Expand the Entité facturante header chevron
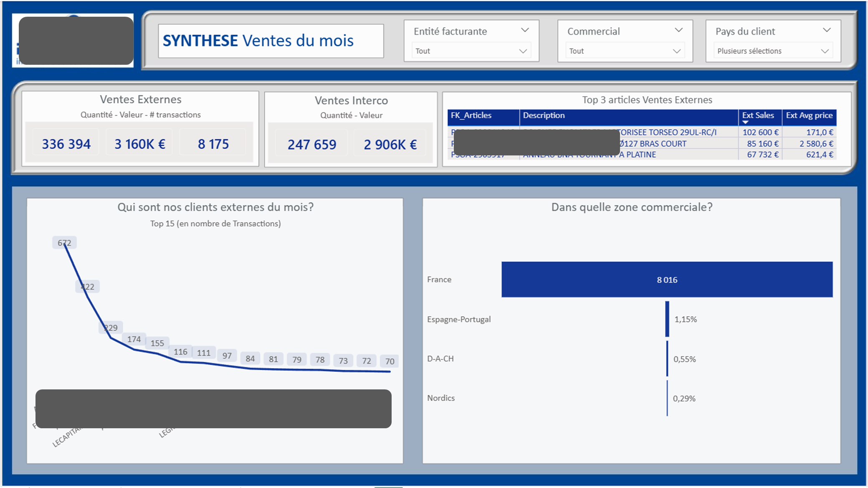Viewport: 868px width, 488px height. (x=525, y=30)
